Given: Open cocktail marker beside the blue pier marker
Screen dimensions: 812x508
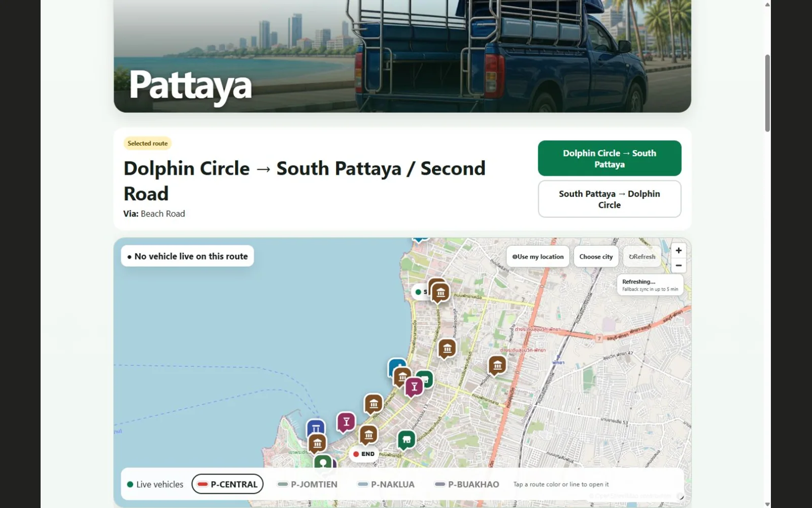Looking at the screenshot, I should coord(346,422).
